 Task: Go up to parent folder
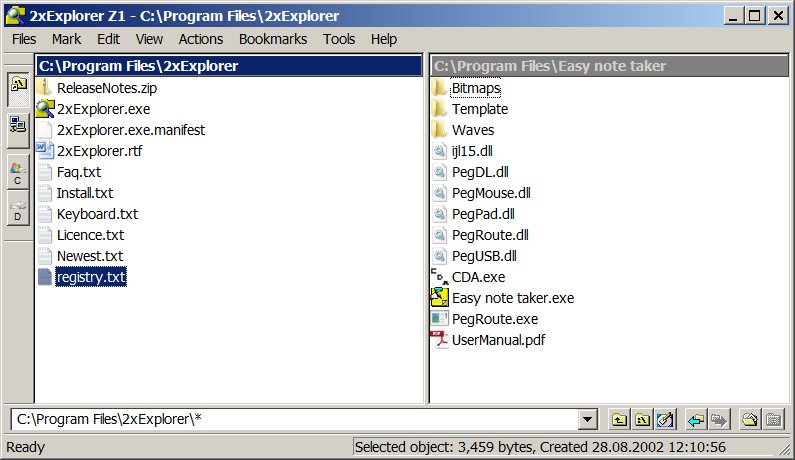619,419
